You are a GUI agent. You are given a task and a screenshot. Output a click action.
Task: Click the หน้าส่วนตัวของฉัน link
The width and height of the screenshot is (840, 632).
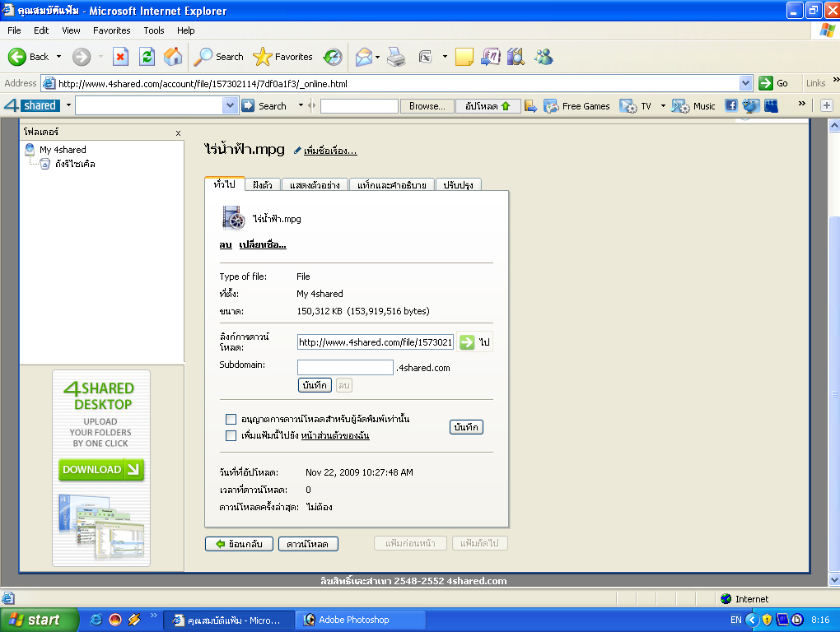[335, 435]
